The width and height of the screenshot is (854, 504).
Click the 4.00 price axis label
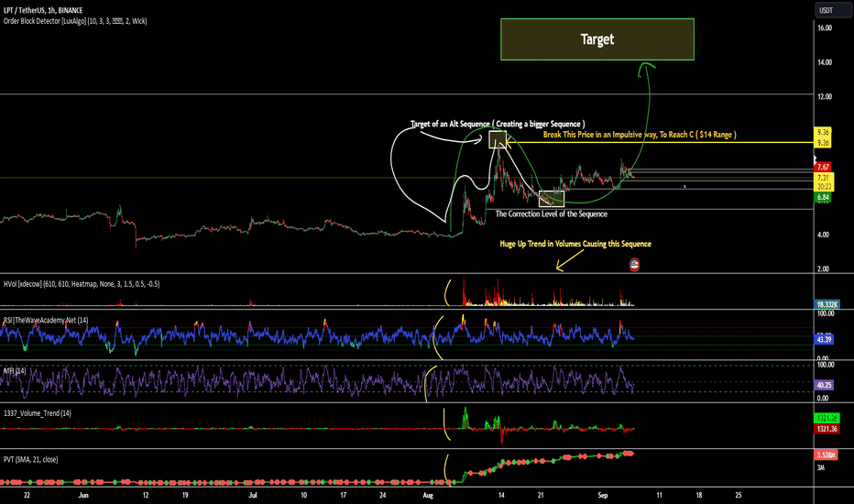[x=823, y=235]
